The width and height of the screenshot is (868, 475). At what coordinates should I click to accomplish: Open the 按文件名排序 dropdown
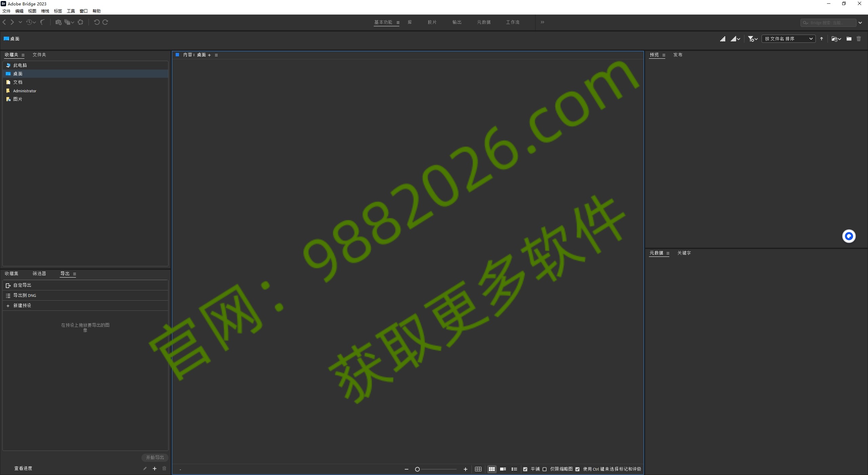(788, 39)
